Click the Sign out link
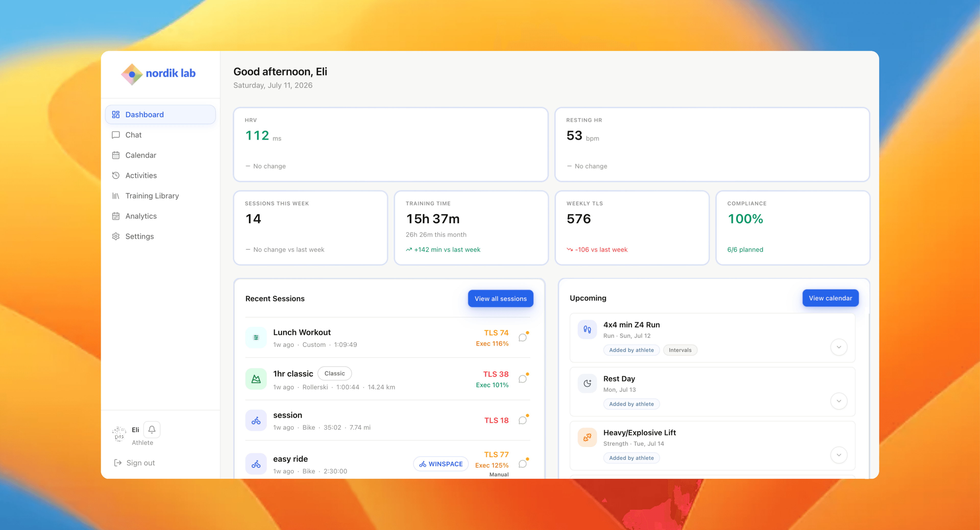 (134, 463)
